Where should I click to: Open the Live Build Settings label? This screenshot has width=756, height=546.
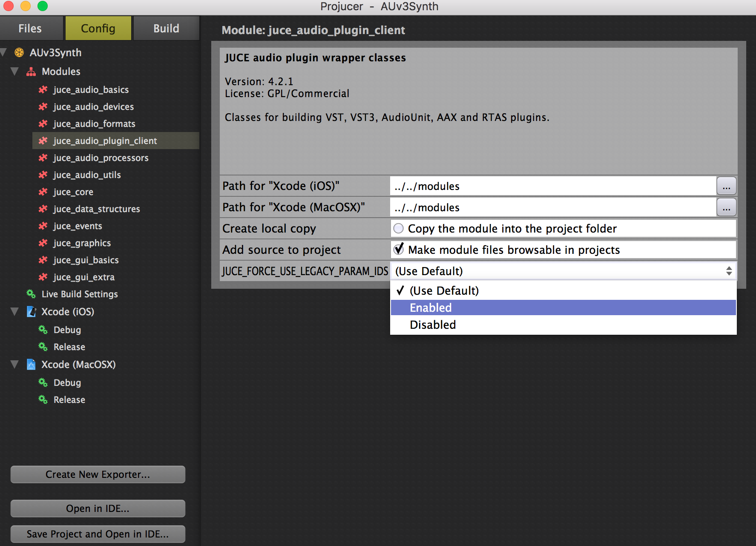80,294
